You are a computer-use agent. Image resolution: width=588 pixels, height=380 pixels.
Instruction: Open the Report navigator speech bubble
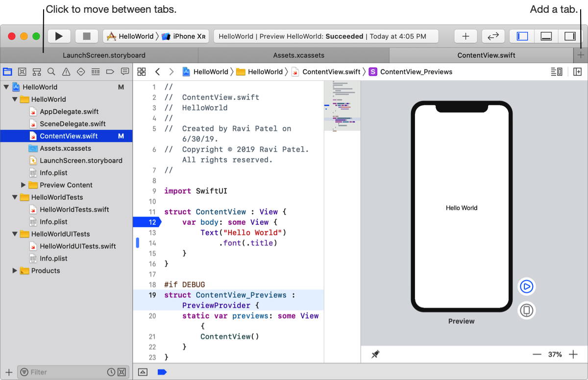pyautogui.click(x=125, y=72)
